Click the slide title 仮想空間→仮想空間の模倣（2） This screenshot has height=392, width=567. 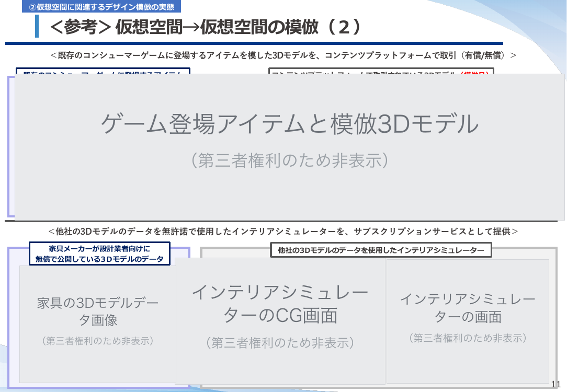[x=238, y=27]
